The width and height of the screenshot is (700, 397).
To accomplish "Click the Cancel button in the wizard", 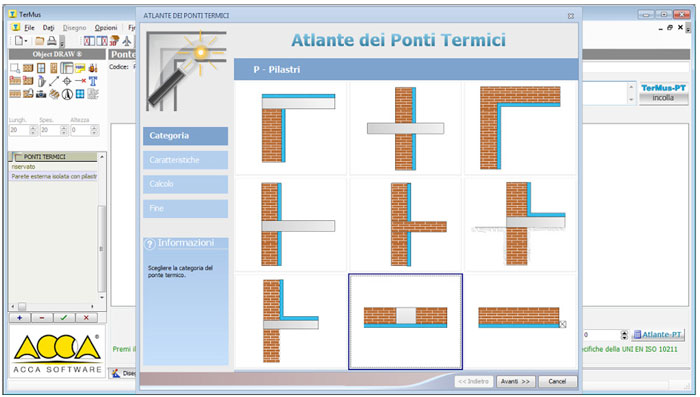I will pyautogui.click(x=557, y=381).
